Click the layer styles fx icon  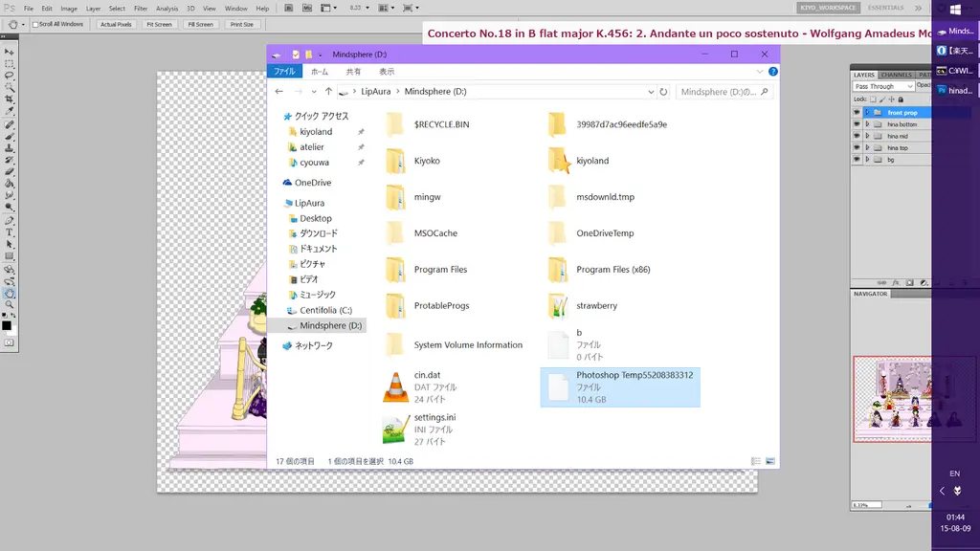896,283
